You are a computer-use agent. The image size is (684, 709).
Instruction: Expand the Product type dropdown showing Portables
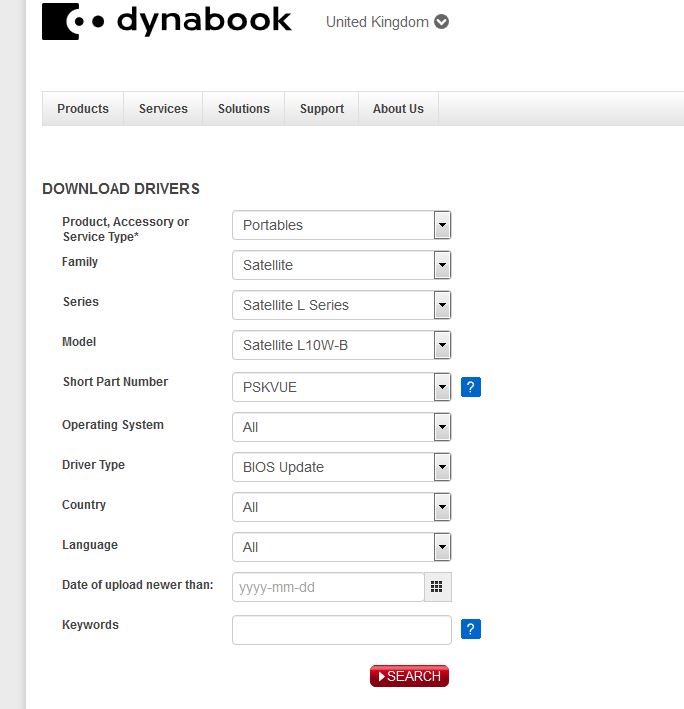click(x=342, y=225)
